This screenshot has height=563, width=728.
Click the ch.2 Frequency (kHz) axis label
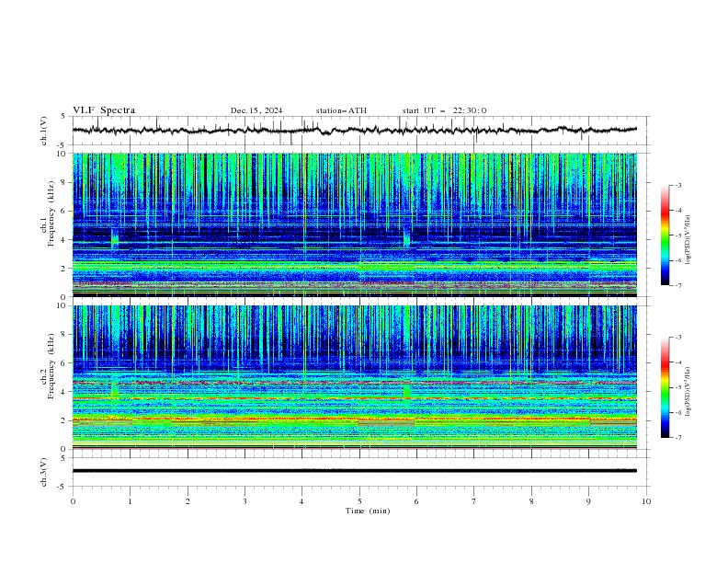pyautogui.click(x=48, y=366)
